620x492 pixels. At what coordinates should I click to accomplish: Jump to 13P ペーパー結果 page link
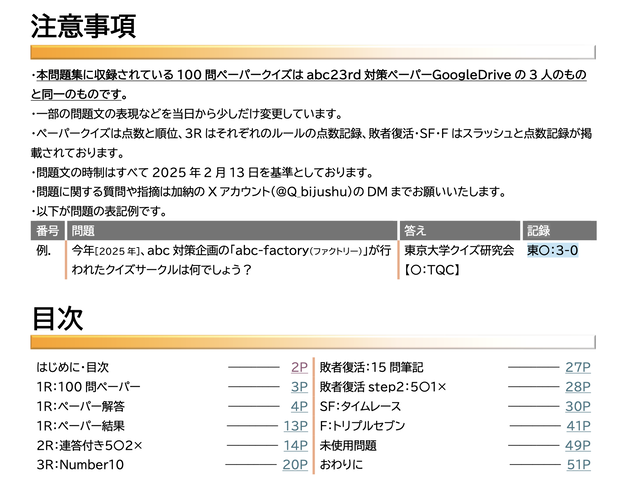(296, 426)
